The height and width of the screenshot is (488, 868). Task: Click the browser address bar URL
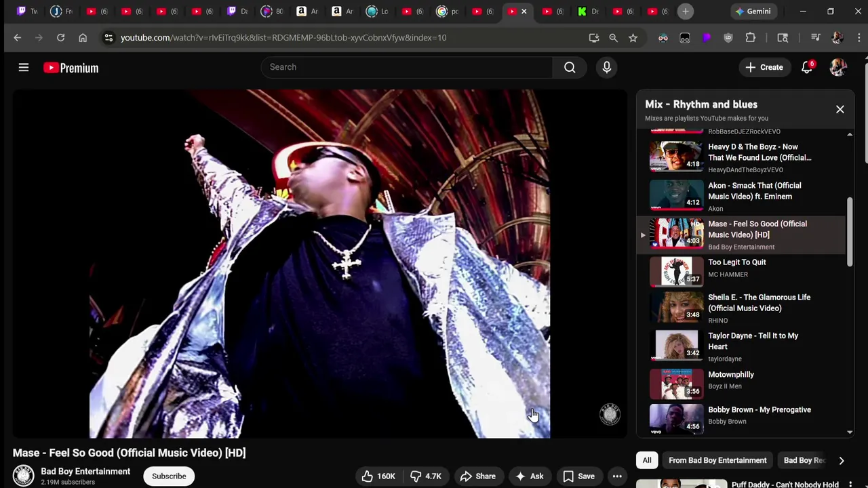coord(283,37)
